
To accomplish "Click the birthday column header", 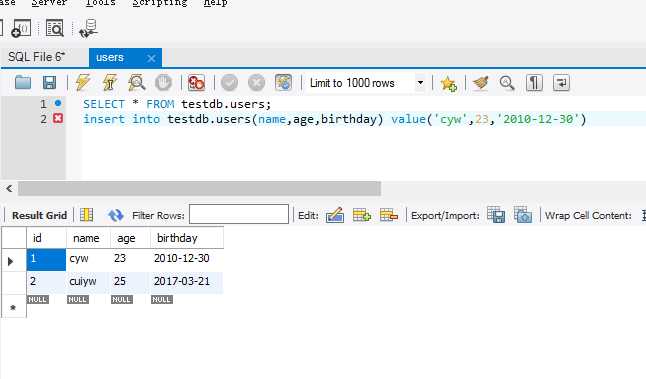I will 187,238.
